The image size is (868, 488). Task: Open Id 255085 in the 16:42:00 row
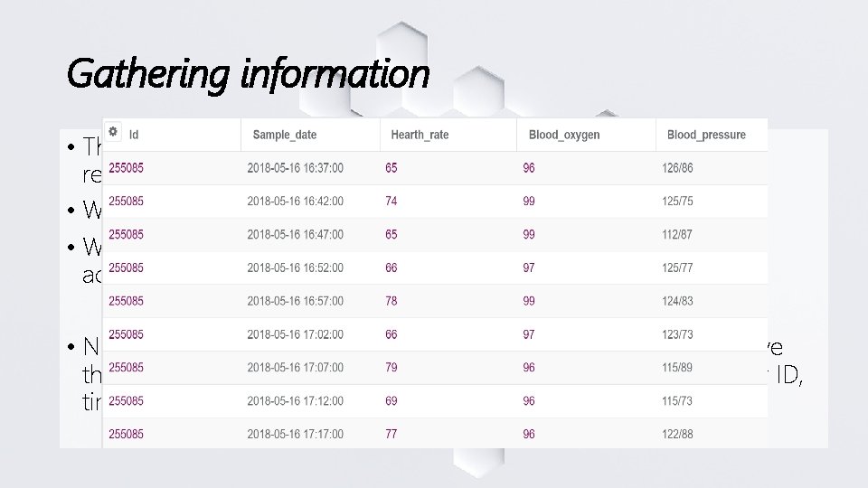pyautogui.click(x=127, y=202)
